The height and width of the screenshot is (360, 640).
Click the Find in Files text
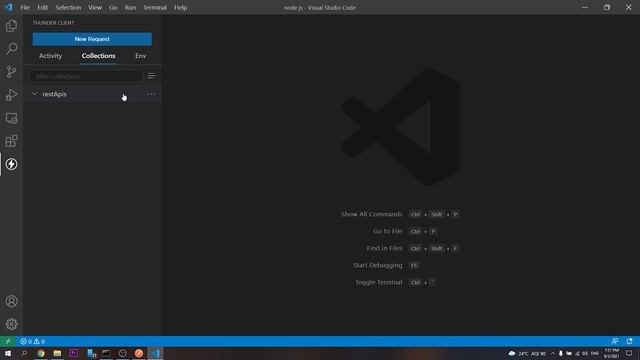click(x=384, y=248)
